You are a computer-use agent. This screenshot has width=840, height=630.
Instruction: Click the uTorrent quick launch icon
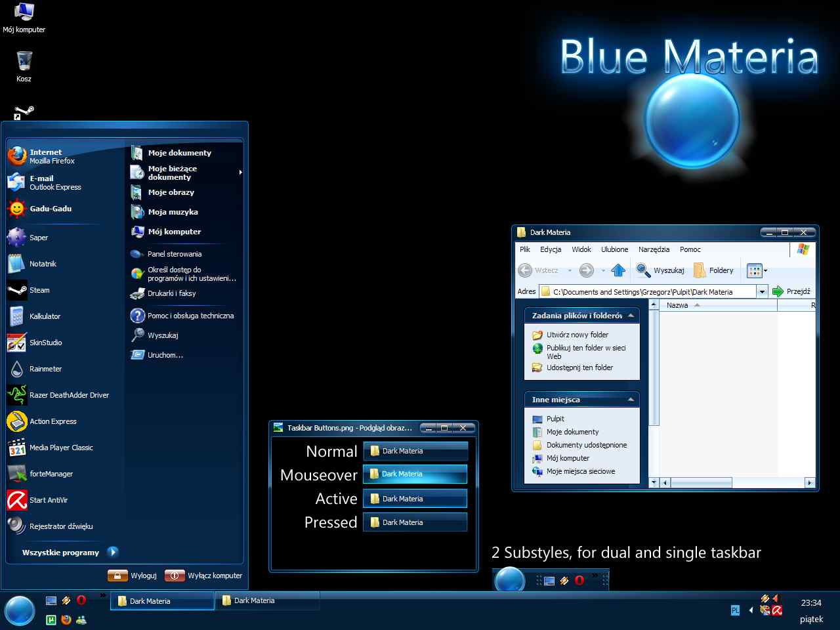(51, 619)
